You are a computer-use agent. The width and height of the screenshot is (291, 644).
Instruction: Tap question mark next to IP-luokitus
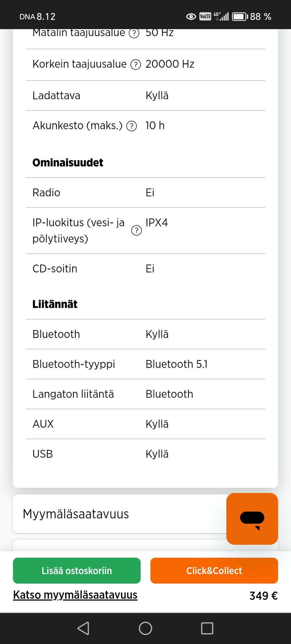136,231
